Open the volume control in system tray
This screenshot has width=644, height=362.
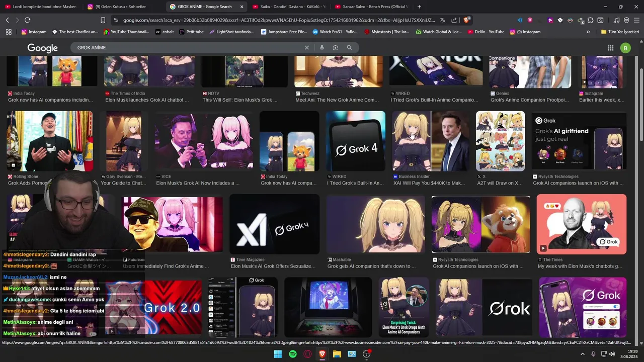(x=612, y=354)
